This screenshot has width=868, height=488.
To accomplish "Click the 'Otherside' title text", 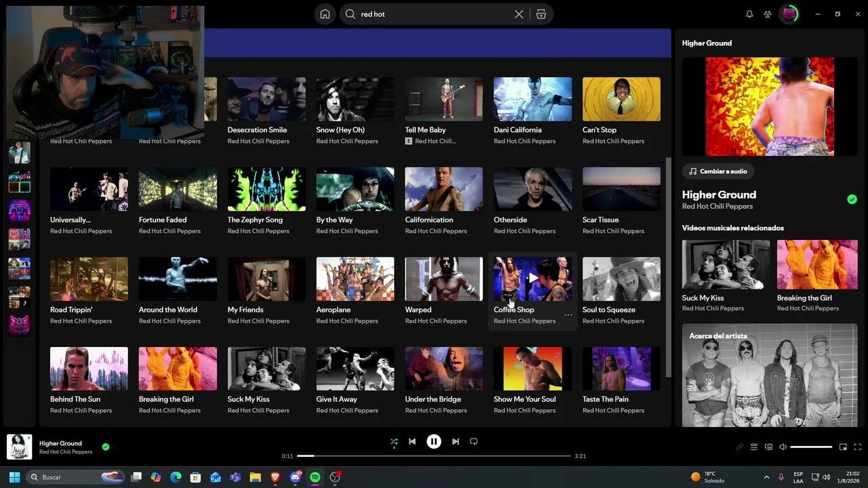I will (x=511, y=220).
